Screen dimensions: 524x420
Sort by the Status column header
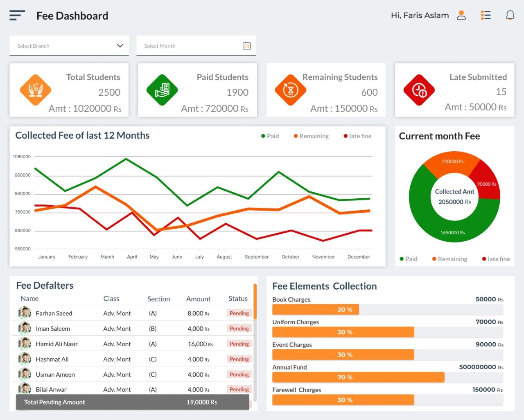coord(238,299)
